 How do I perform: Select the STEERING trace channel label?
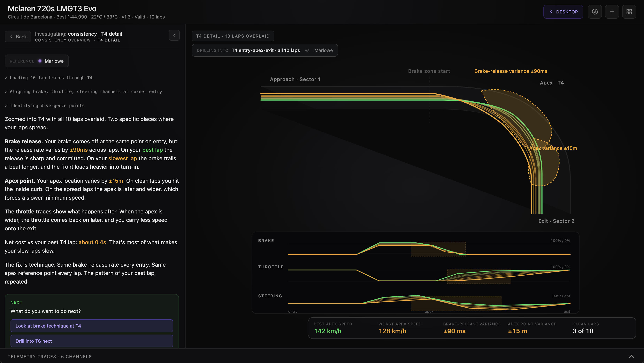pos(270,296)
